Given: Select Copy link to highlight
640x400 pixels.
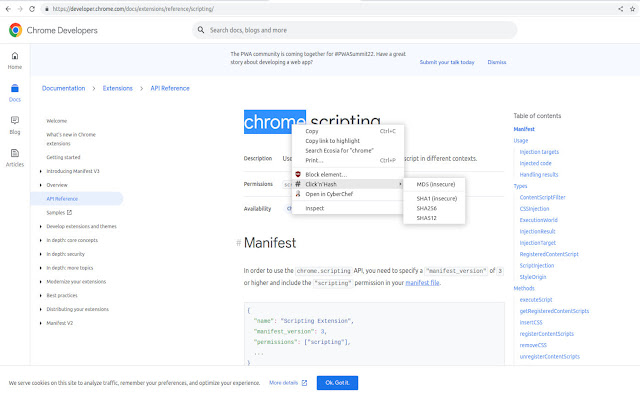Looking at the screenshot, I should 348,141.
